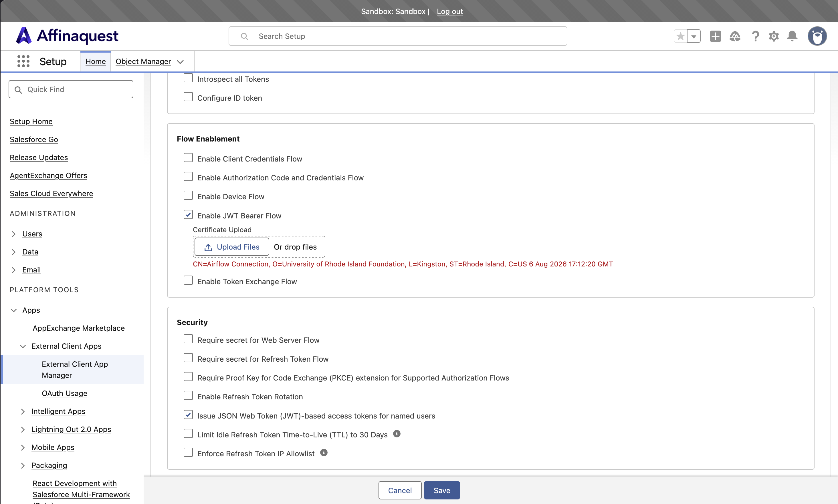Open the setup gear menu
This screenshot has height=504, width=838.
tap(774, 36)
